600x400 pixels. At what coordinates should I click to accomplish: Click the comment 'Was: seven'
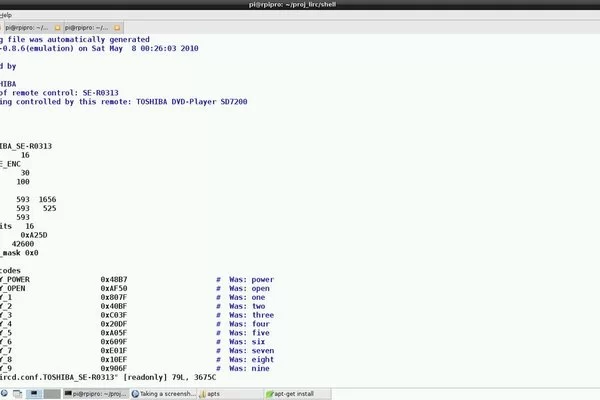coord(251,351)
